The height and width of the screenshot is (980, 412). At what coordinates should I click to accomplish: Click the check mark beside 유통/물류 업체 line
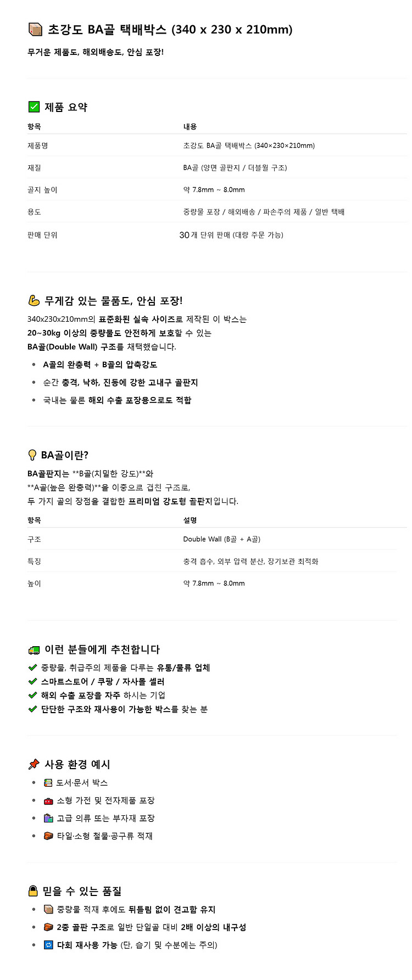[x=32, y=668]
